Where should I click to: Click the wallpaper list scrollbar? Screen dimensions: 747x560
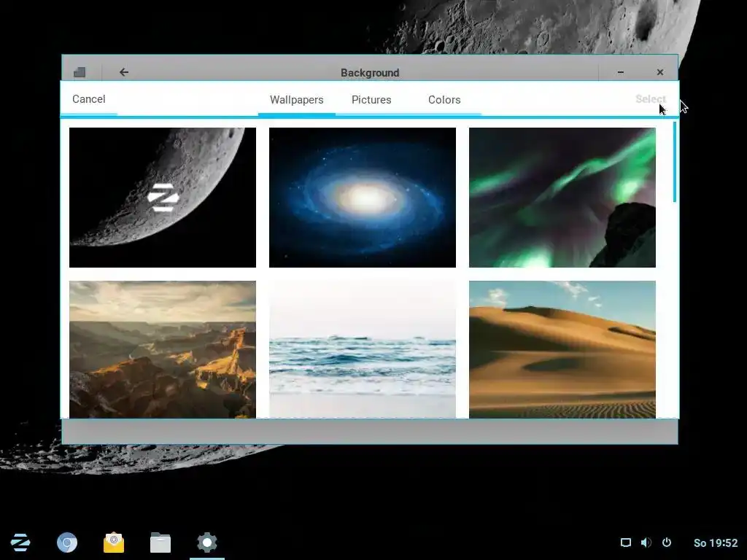point(675,162)
